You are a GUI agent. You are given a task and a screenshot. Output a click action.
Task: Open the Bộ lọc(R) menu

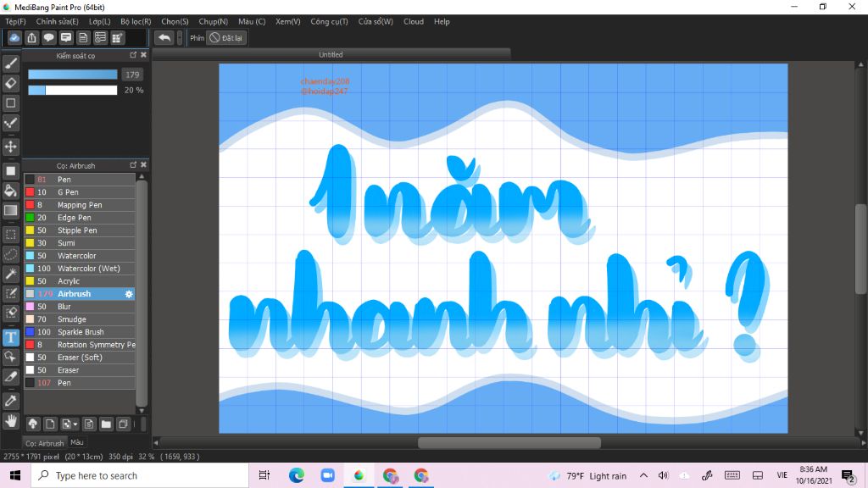136,21
